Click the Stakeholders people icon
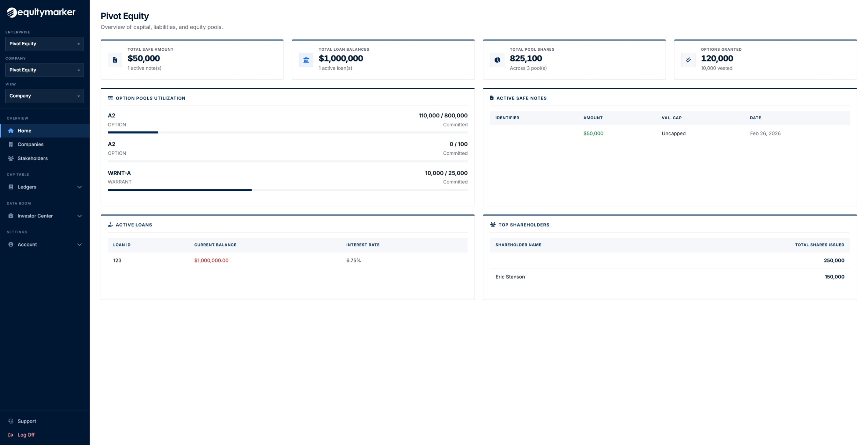 tap(11, 158)
